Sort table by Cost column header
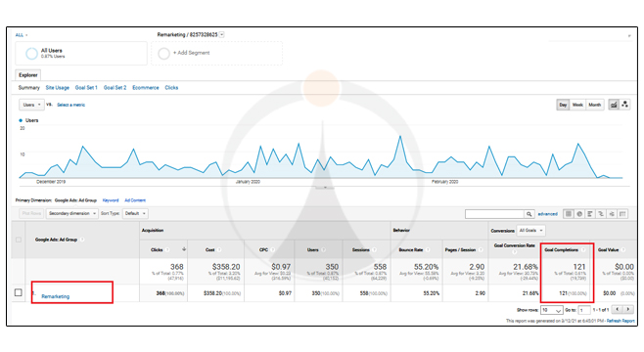644x352 pixels. (209, 250)
